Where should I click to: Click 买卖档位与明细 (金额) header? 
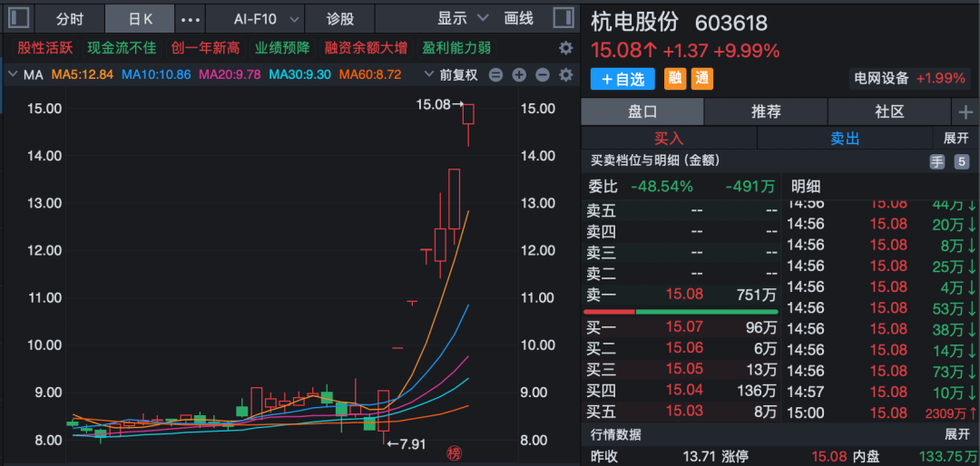[x=656, y=161]
